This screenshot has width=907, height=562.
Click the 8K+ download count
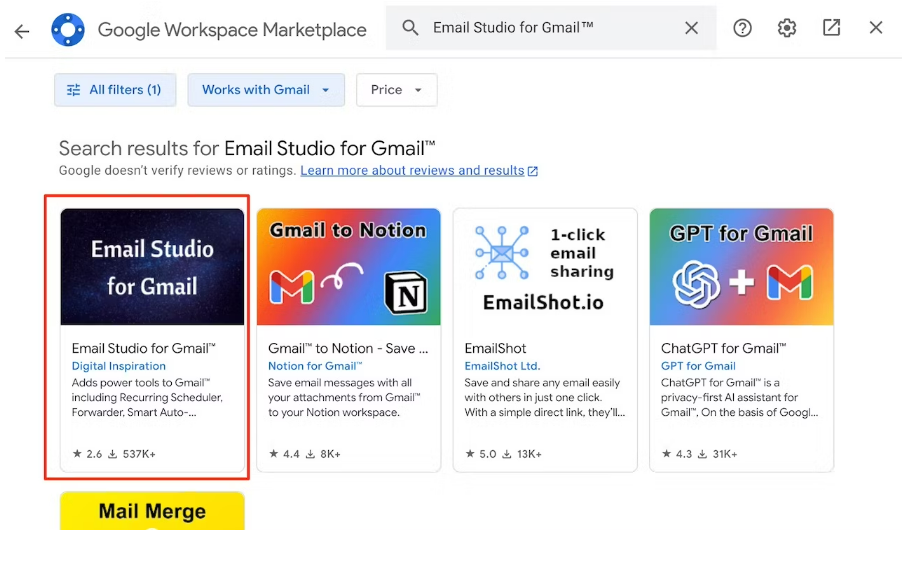point(323,454)
